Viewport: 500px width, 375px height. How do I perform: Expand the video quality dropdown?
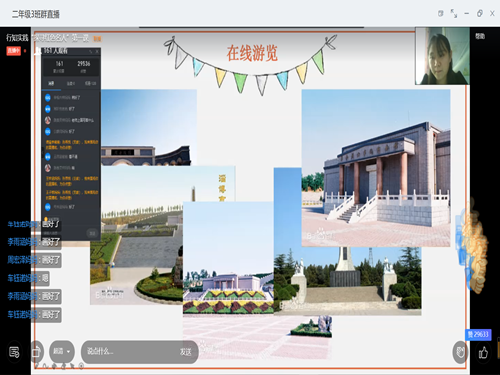[x=62, y=351]
